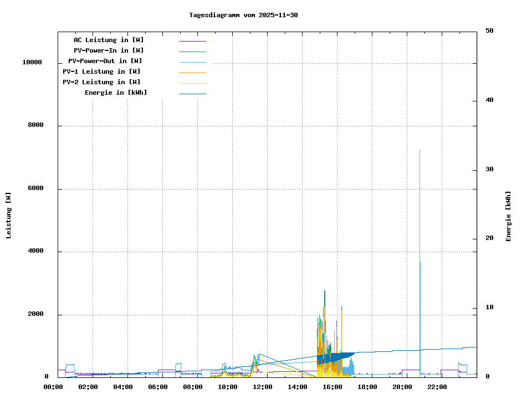Screen dimensions: 532x399
Task: Select the PV-Power-Out legend entry text
Action: pyautogui.click(x=105, y=61)
